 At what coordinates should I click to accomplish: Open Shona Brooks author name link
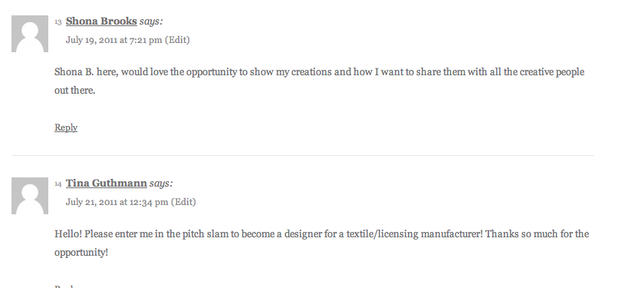101,21
